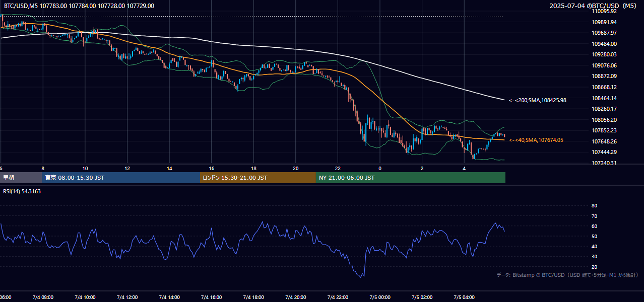Viewport: 644px width, 302px height.
Task: Click the 7/4 22:00 bottom time label
Action: pyautogui.click(x=338, y=297)
